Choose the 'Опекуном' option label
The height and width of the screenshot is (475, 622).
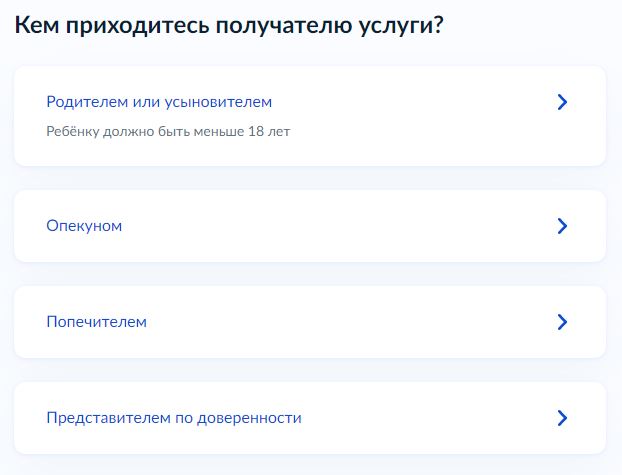tap(84, 226)
